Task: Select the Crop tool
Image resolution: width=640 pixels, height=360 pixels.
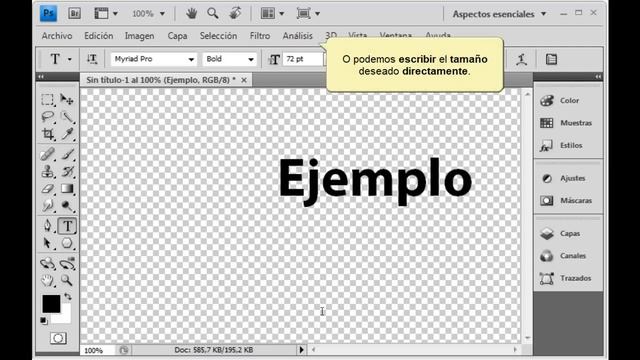Action: tap(48, 134)
